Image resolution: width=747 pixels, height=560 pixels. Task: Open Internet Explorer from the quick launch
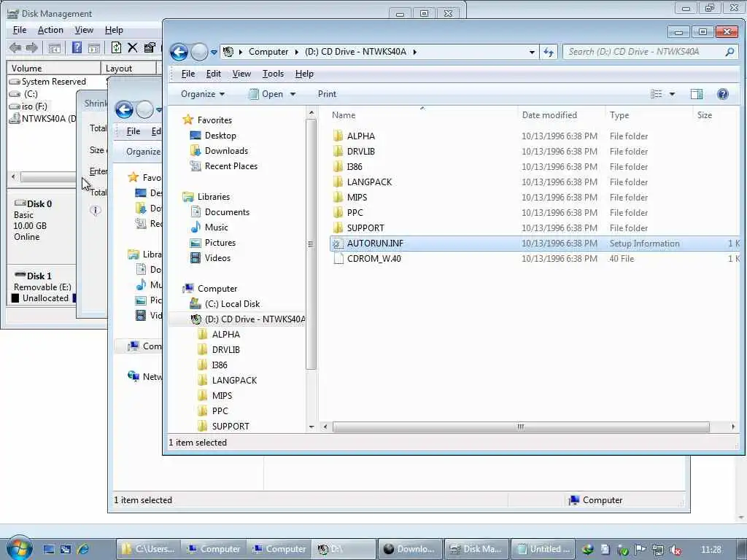[83, 549]
